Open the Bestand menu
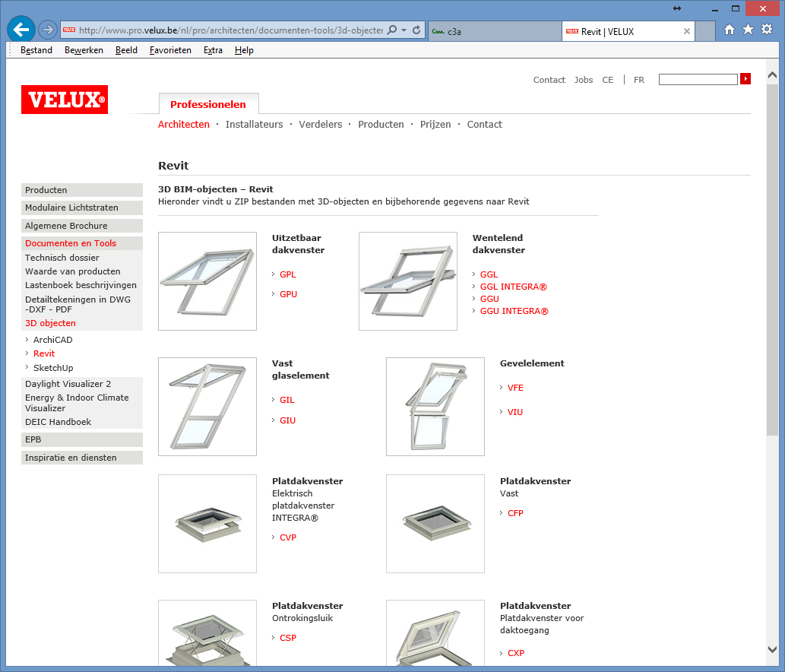 pos(36,50)
